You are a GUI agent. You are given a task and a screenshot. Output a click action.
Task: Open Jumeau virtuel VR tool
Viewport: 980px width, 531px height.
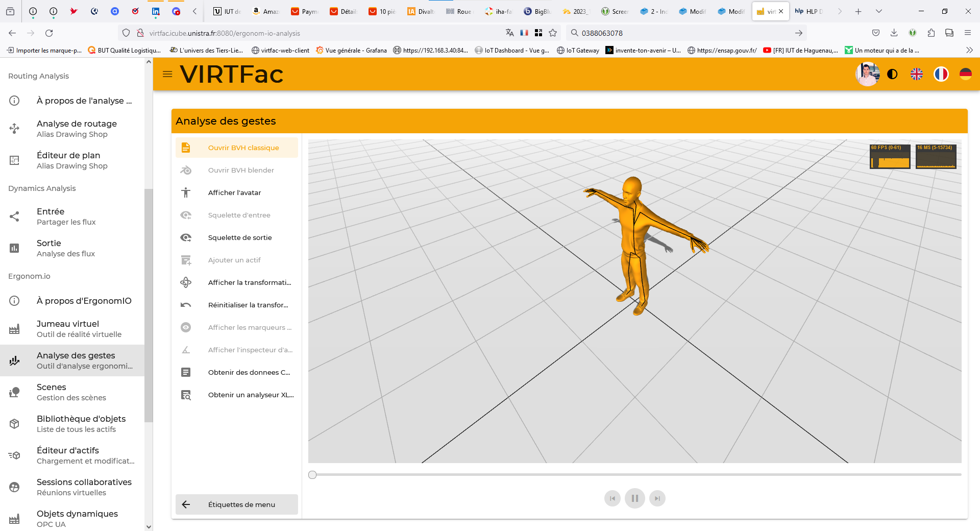click(72, 329)
